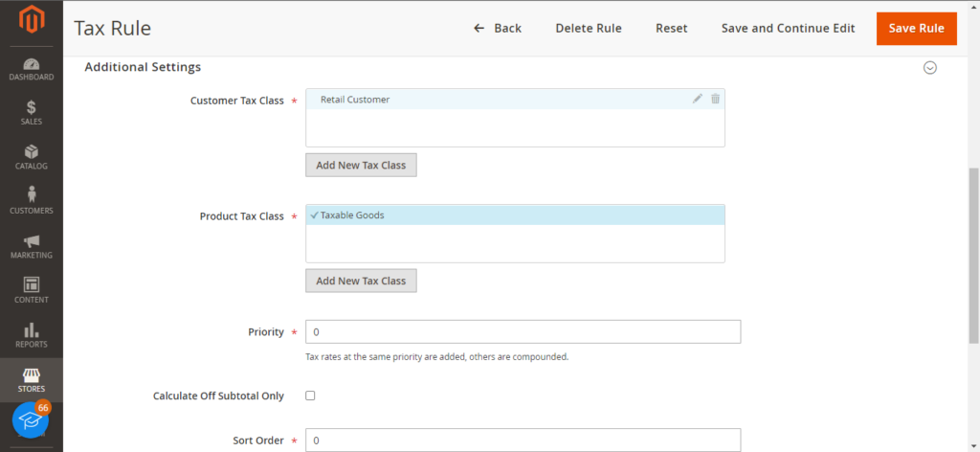Go Back to tax rules list
The width and height of the screenshot is (980, 452).
pos(498,28)
